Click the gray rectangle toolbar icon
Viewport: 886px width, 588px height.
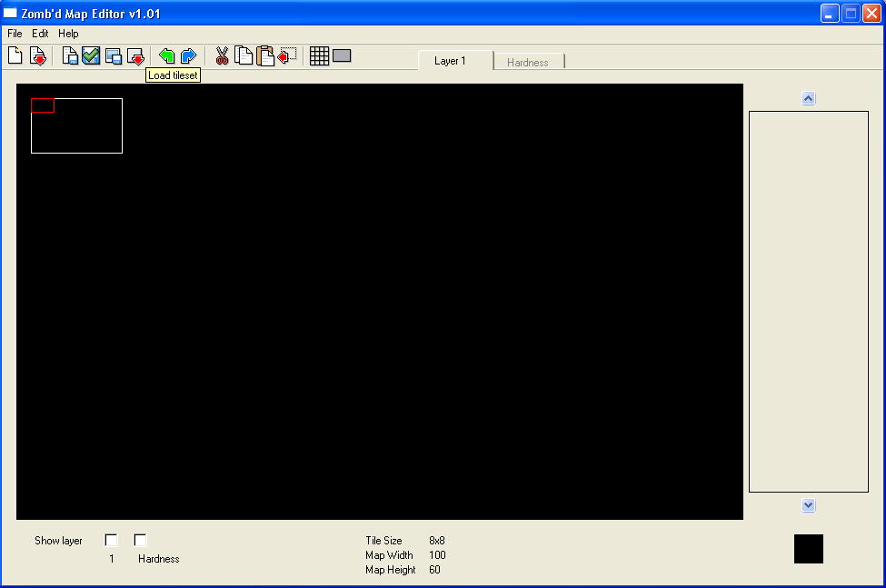pos(342,56)
